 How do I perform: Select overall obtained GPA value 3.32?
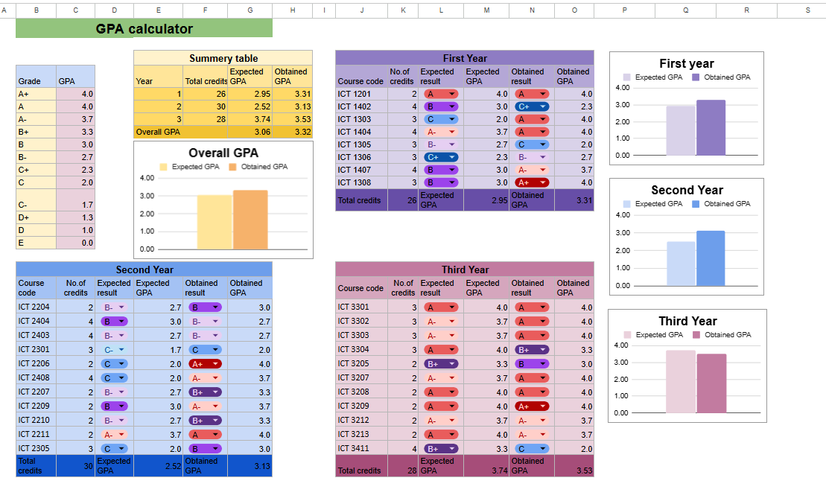click(293, 133)
